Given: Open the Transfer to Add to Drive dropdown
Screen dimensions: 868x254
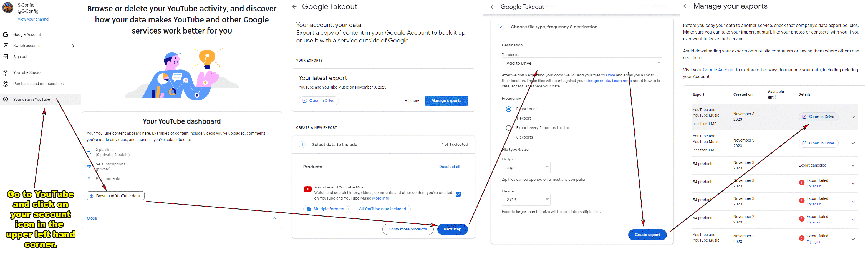Looking at the screenshot, I should [x=582, y=63].
